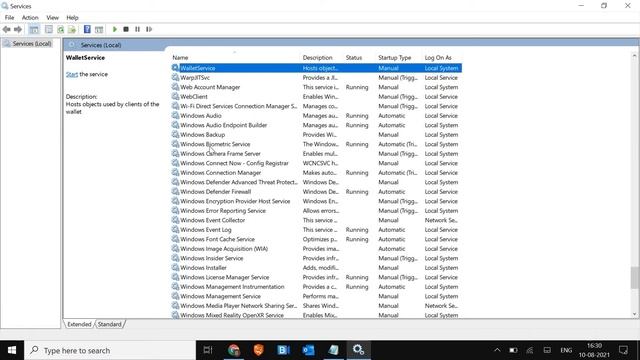Click the Start link for WalletService
640x360 pixels.
click(x=72, y=74)
